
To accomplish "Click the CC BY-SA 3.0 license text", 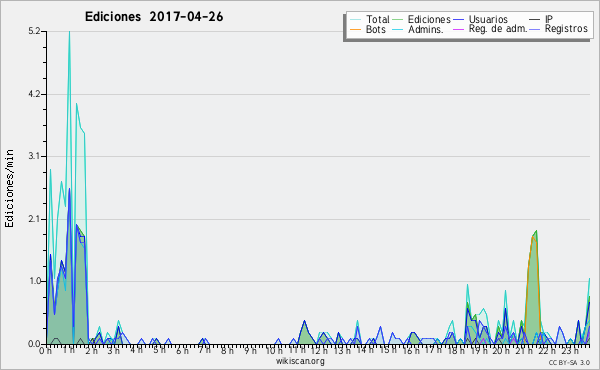I will 569,363.
